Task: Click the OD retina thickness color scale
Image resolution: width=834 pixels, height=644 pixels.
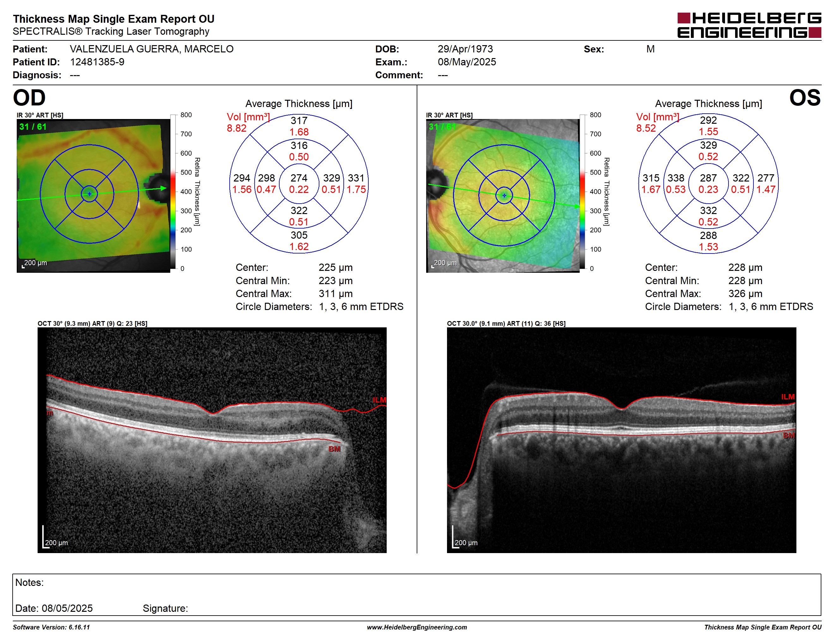Action: [x=173, y=192]
